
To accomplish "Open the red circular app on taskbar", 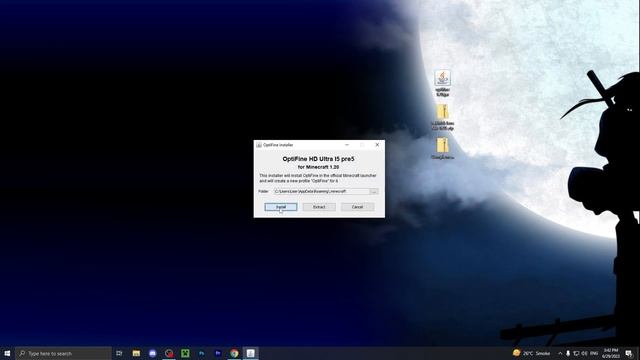I will point(169,353).
